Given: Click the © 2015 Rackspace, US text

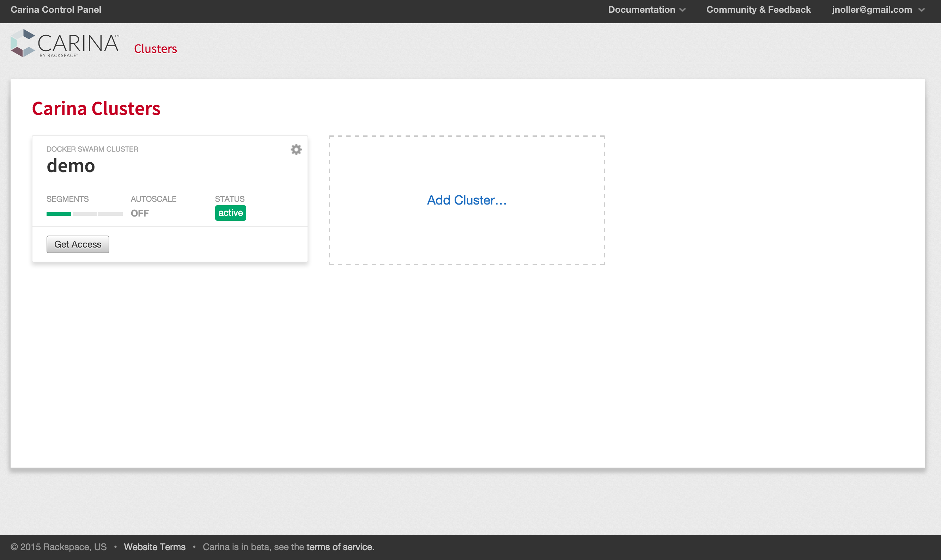Looking at the screenshot, I should point(59,547).
